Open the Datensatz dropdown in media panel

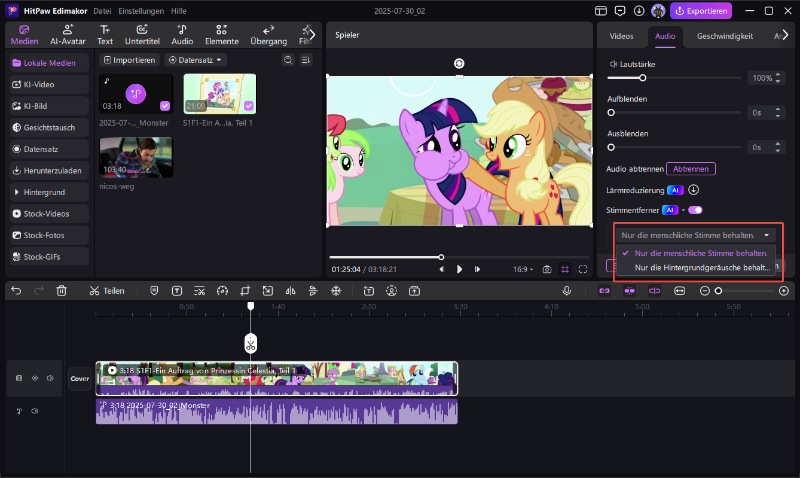(195, 60)
